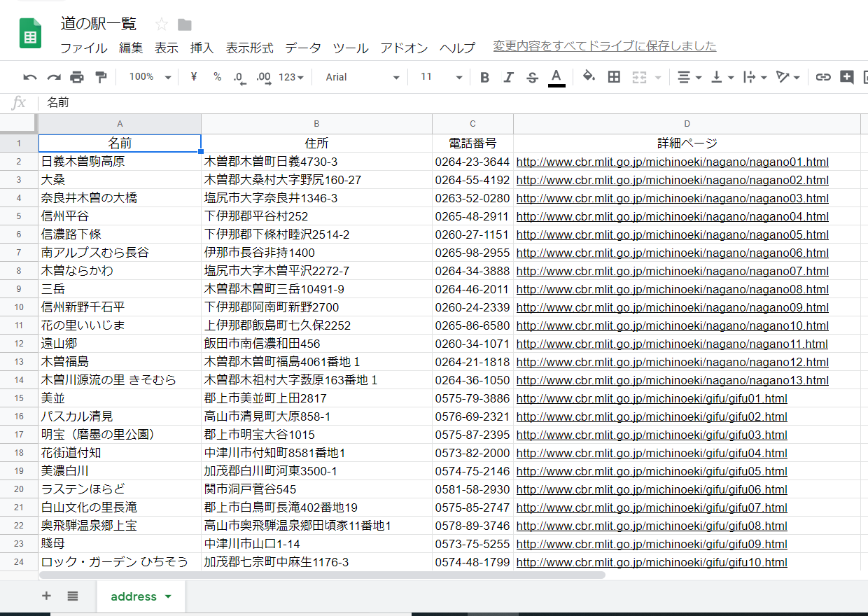The image size is (868, 616).
Task: Click the insert comment icon
Action: 847,77
